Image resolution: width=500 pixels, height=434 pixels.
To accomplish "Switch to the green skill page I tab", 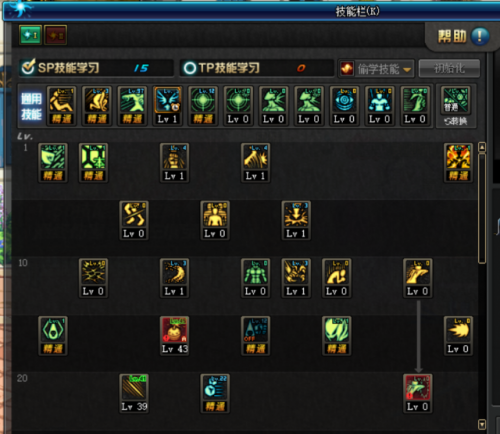I will [31, 35].
